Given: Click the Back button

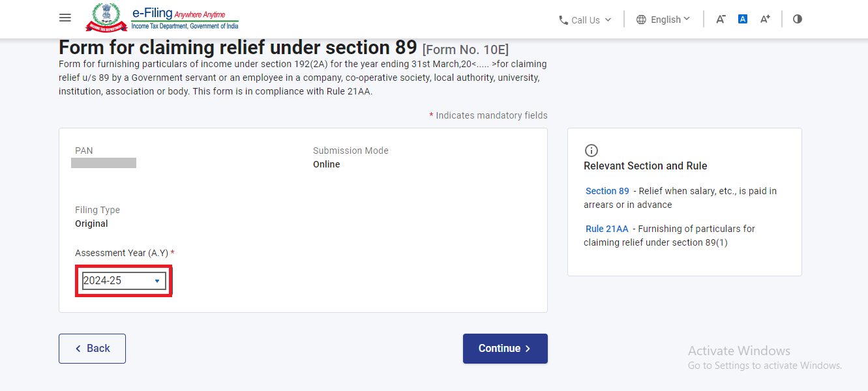Looking at the screenshot, I should pyautogui.click(x=92, y=349).
